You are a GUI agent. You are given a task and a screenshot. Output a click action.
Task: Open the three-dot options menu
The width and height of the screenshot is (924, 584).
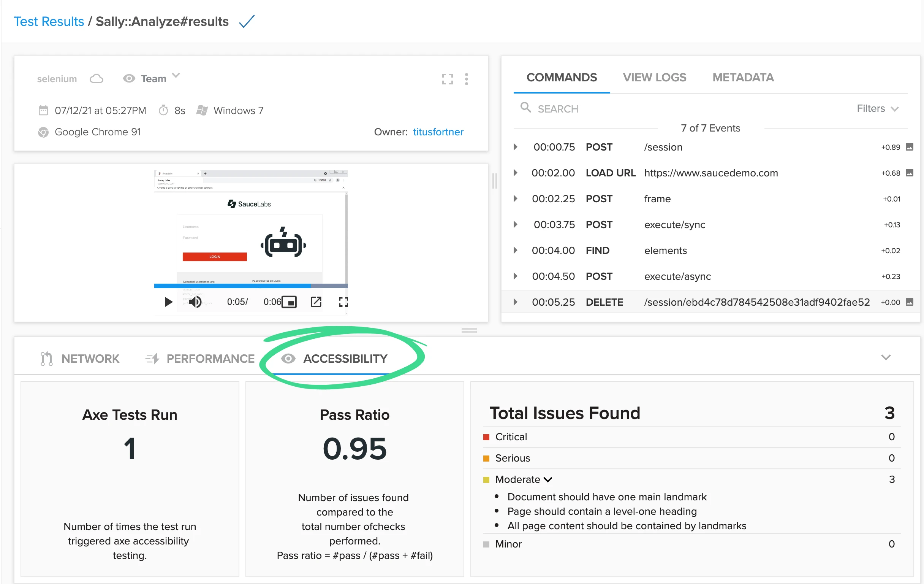point(466,79)
